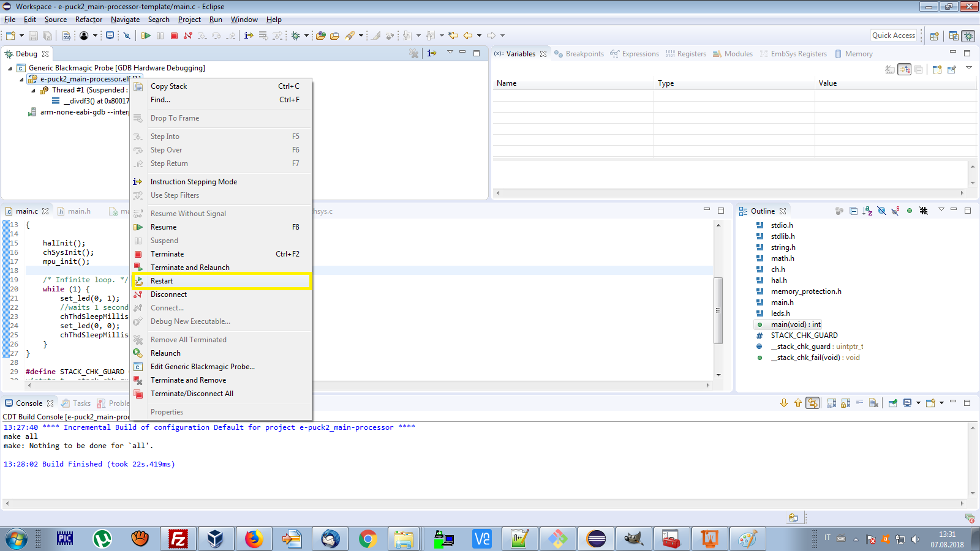Clear the Console output
The width and height of the screenshot is (980, 551).
pyautogui.click(x=873, y=403)
